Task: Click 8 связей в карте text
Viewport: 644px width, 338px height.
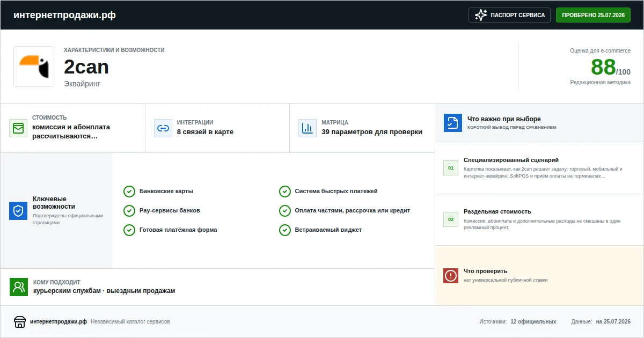Action: point(205,132)
